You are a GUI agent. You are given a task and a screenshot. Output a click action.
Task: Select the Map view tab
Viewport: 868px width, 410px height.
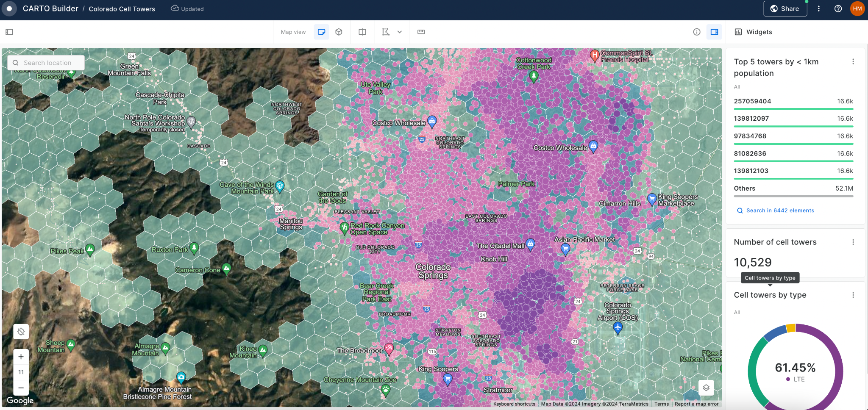click(x=293, y=32)
